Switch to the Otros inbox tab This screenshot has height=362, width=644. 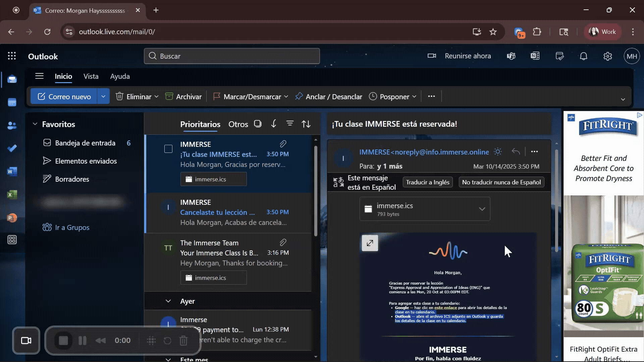click(x=238, y=124)
